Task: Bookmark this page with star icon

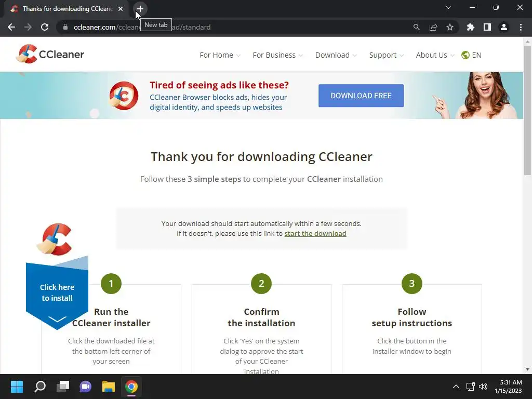Action: (x=450, y=27)
